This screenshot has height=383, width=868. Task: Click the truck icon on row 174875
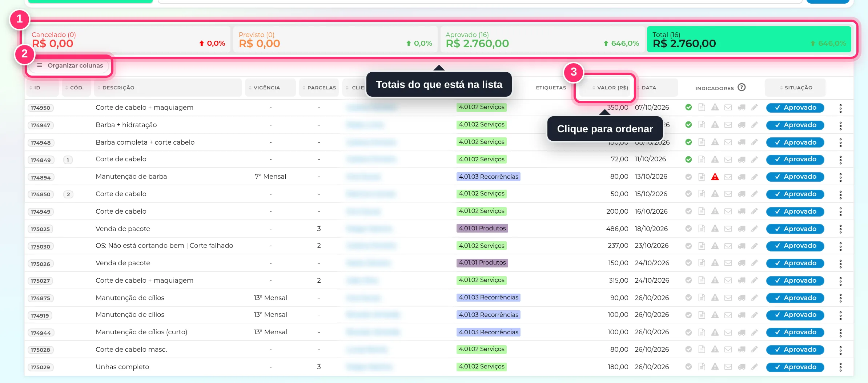click(x=742, y=298)
